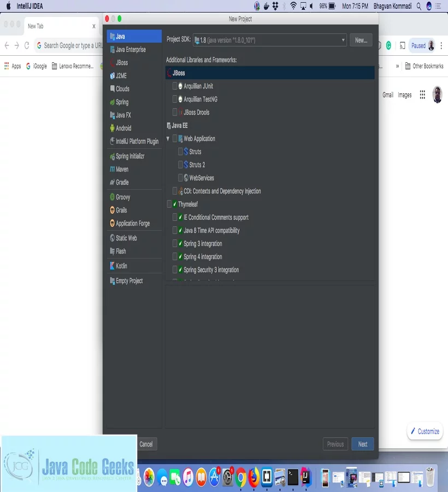Enable Arquillian TestNG checkbox
The height and width of the screenshot is (492, 448).
point(175,99)
